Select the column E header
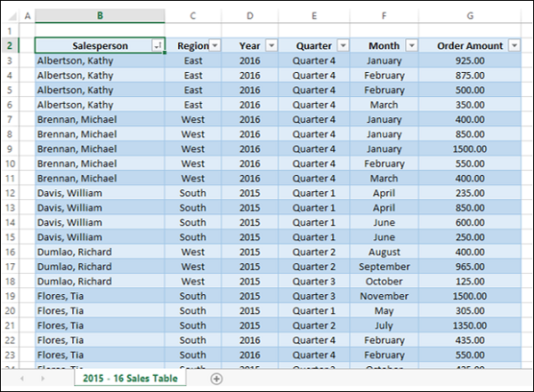The width and height of the screenshot is (534, 392). pos(314,16)
